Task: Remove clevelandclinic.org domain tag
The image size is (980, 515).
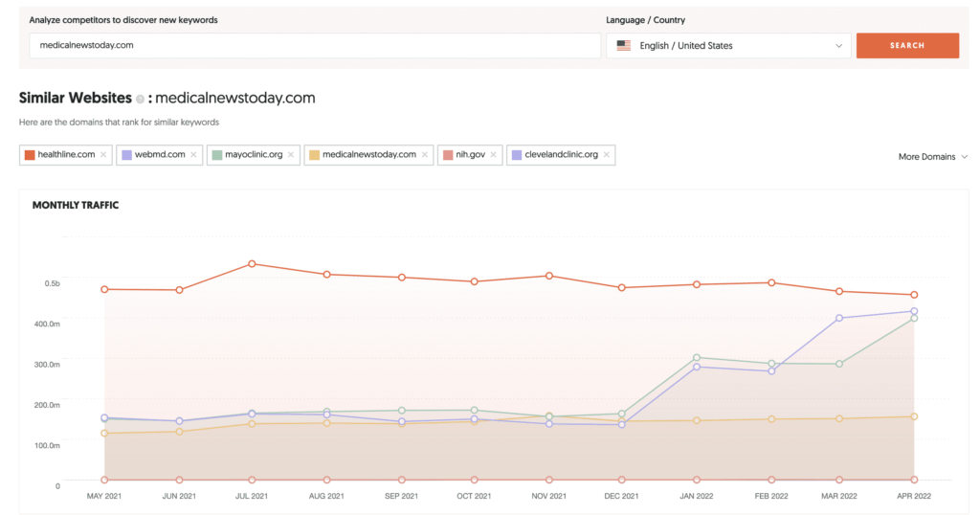Action: click(x=606, y=155)
